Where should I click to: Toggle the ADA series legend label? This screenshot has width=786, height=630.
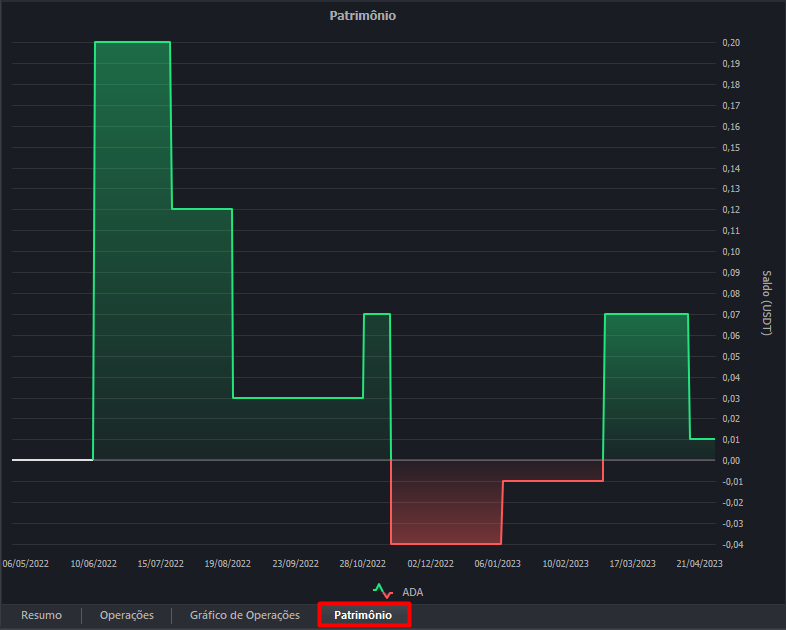tap(412, 592)
